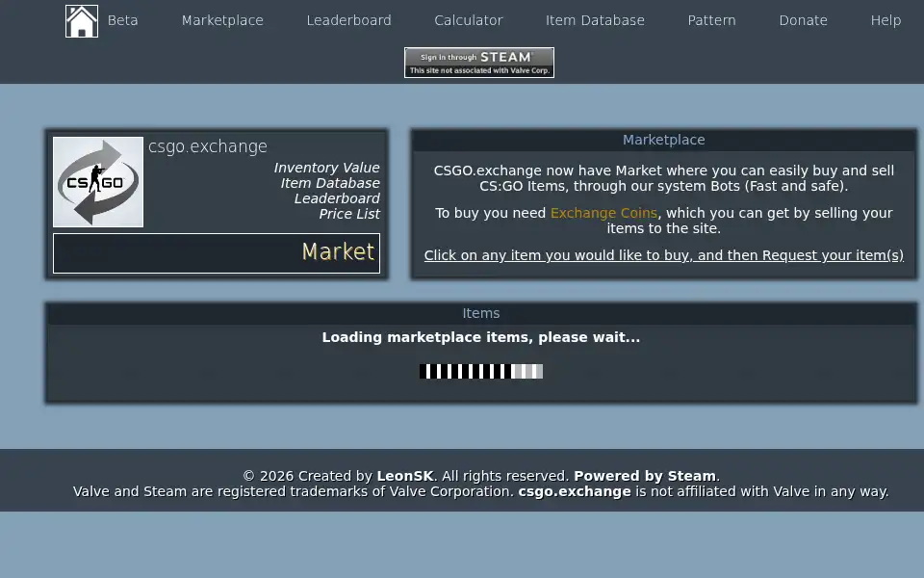Open Item Database from top navigation

pos(595,20)
